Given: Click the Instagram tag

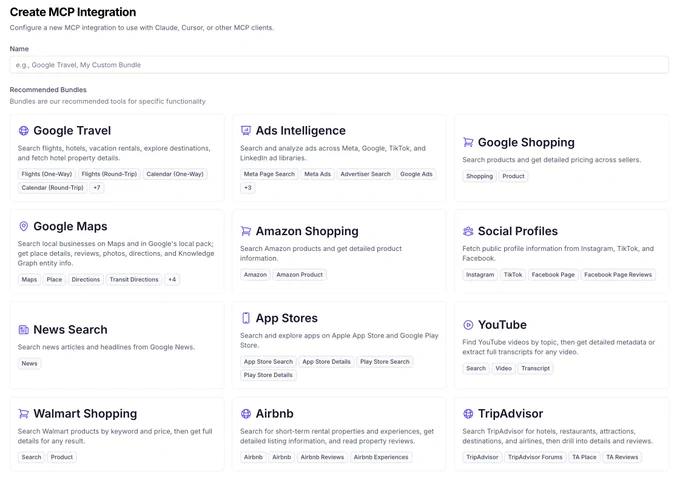Looking at the screenshot, I should pos(480,274).
